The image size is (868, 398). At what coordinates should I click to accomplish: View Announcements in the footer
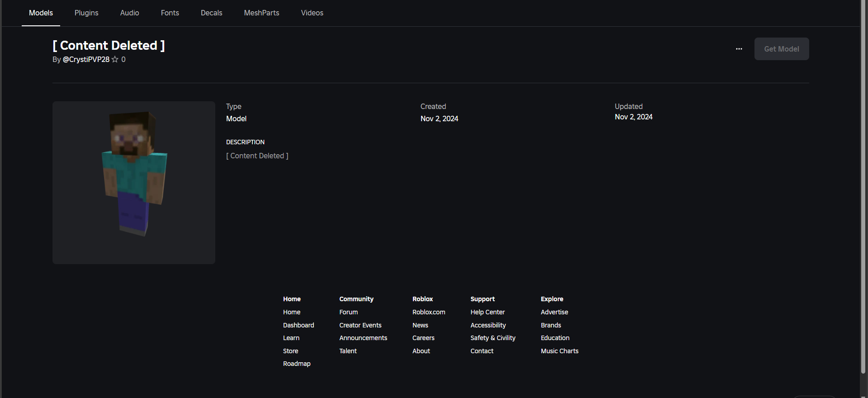363,338
